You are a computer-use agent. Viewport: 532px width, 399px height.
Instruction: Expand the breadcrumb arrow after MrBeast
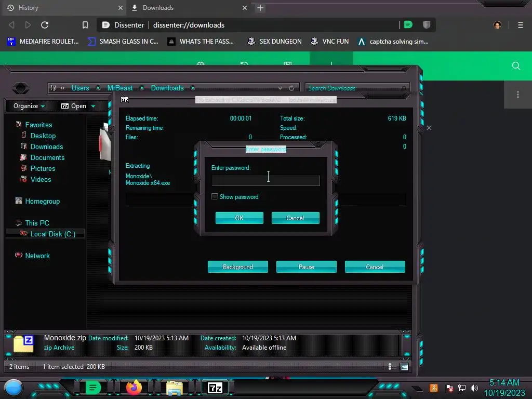click(x=142, y=88)
